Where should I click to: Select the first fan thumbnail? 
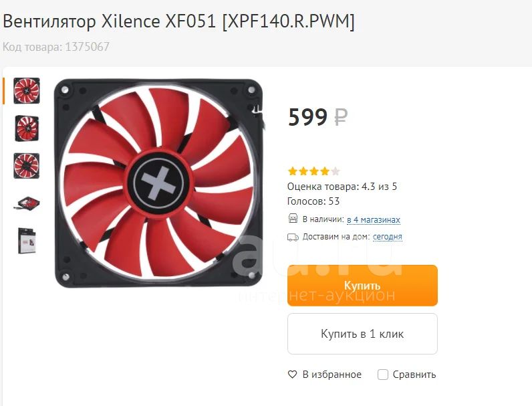(x=27, y=91)
